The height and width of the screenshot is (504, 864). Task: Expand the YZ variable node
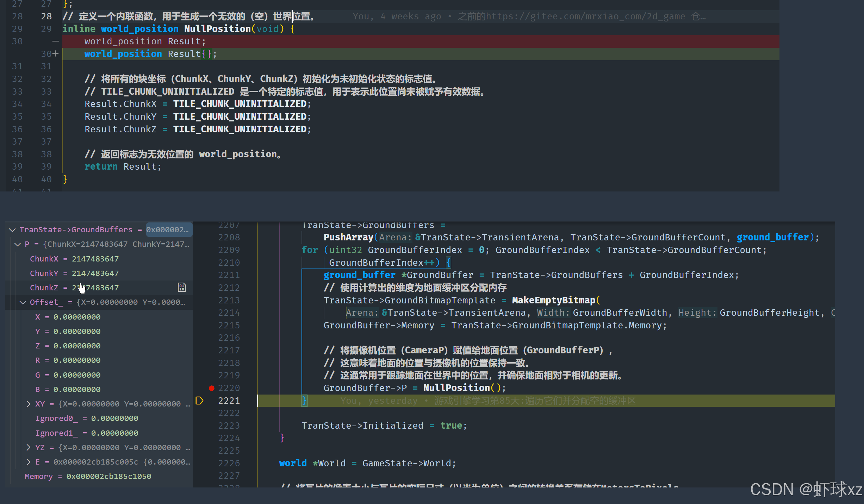(x=28, y=448)
